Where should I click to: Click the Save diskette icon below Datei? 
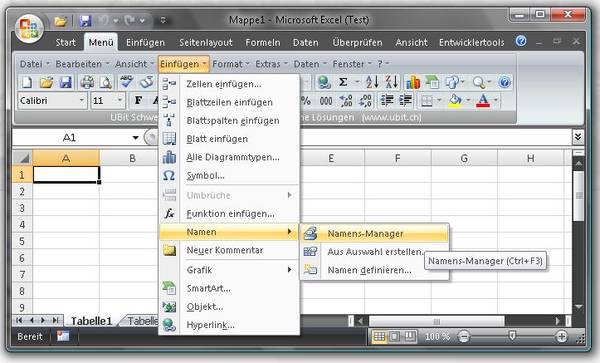pyautogui.click(x=66, y=82)
